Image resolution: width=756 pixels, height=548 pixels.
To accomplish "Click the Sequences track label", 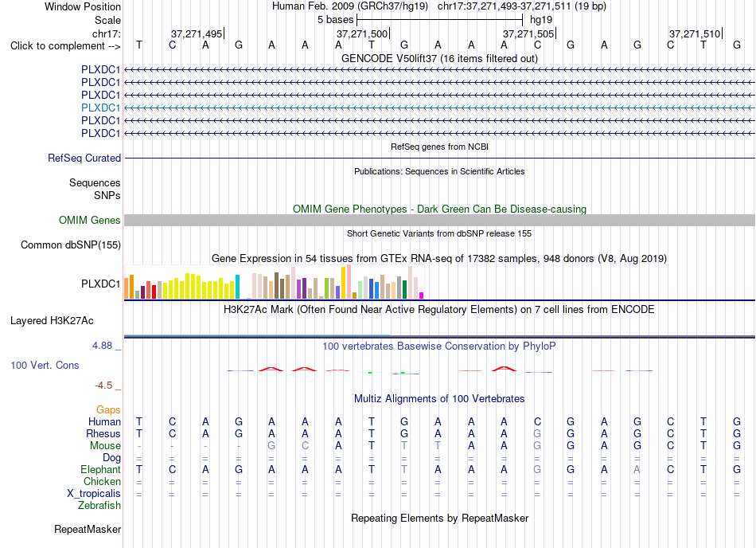I will [x=95, y=183].
